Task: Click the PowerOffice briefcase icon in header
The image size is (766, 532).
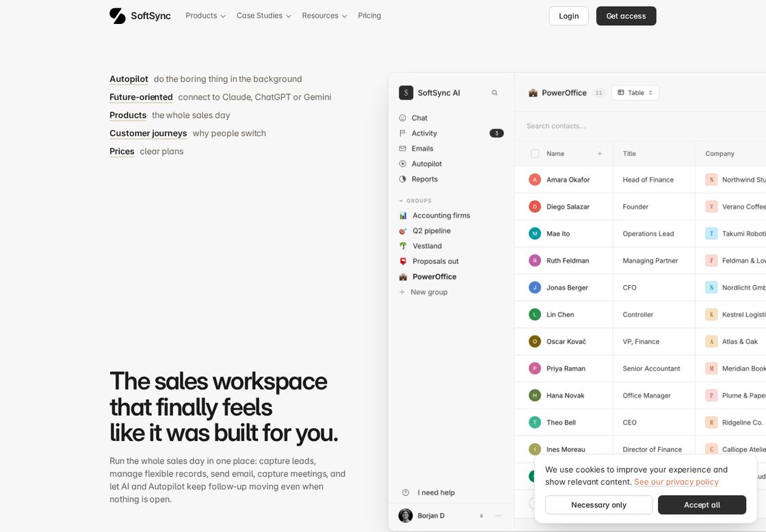Action: (533, 93)
